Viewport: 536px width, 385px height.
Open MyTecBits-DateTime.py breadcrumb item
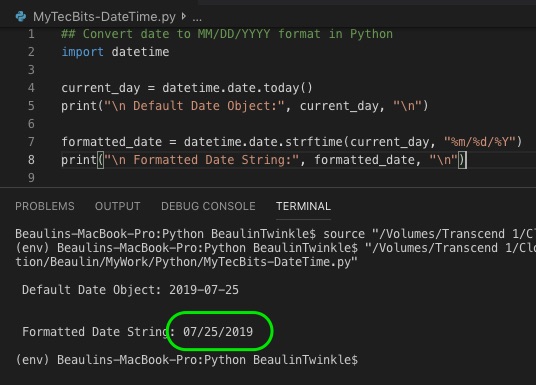pyautogui.click(x=104, y=17)
